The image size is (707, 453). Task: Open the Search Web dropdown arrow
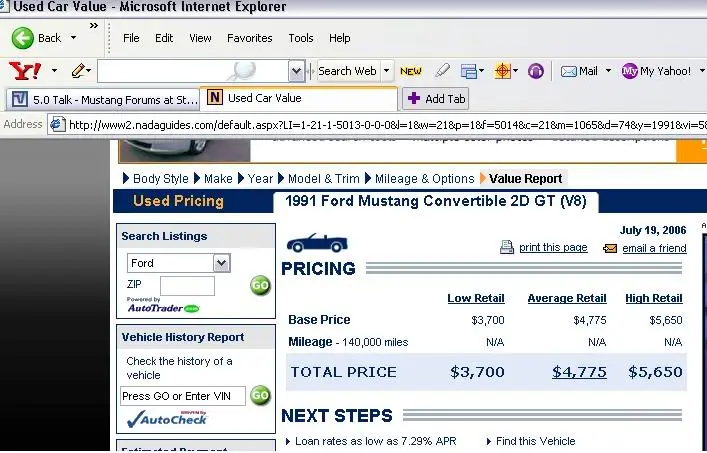coord(386,71)
